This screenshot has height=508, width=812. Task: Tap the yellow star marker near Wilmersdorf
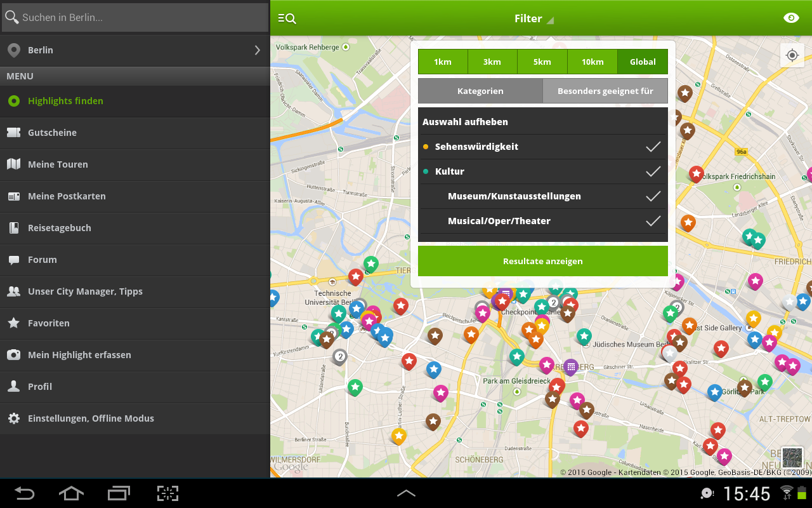398,436
